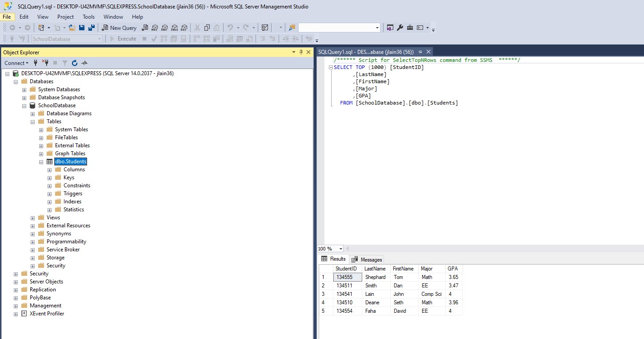Image resolution: width=644 pixels, height=339 pixels.
Task: Click the Activity Monitor pulse icon in Object Explorer
Action: [x=84, y=63]
